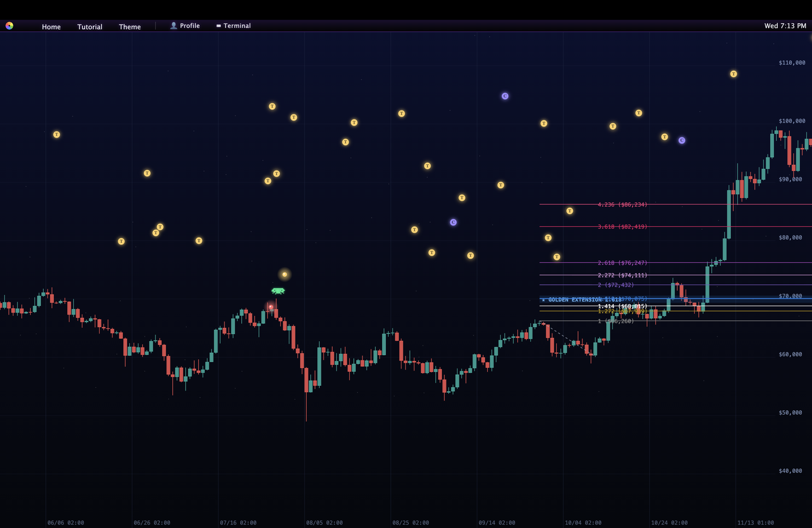Click the 1.414 ($68,815) Fibonacci label
The image size is (812, 528).
(x=622, y=306)
